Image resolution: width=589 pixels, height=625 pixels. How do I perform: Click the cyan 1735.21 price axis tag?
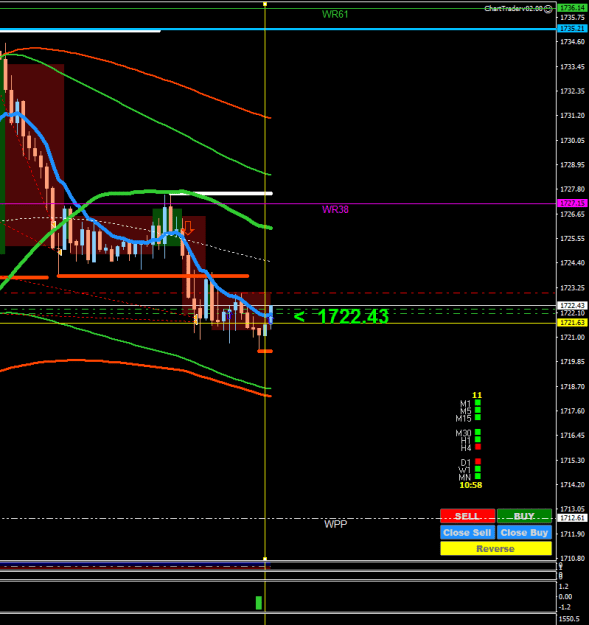pos(572,28)
